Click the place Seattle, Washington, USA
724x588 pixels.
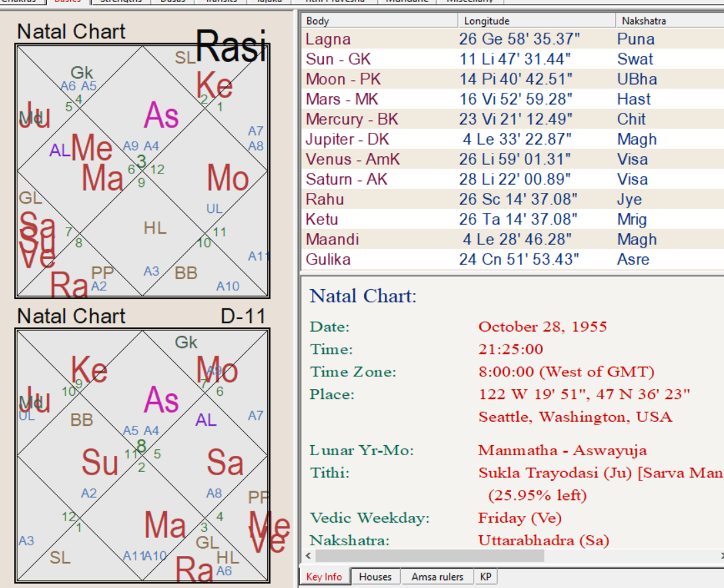tap(575, 417)
